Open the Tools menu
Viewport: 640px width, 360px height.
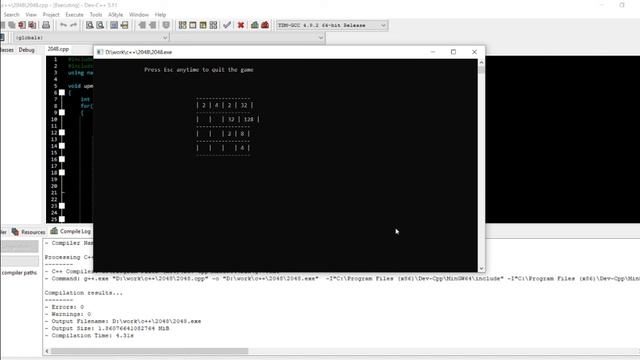96,15
